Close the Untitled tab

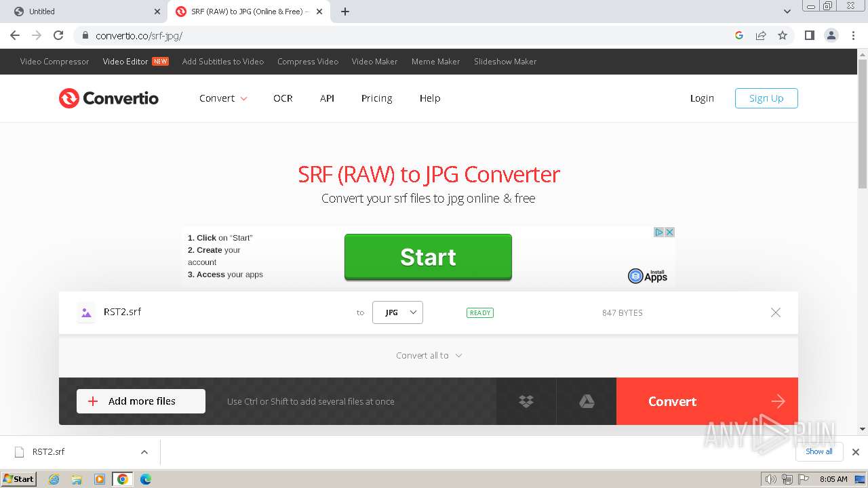[157, 12]
